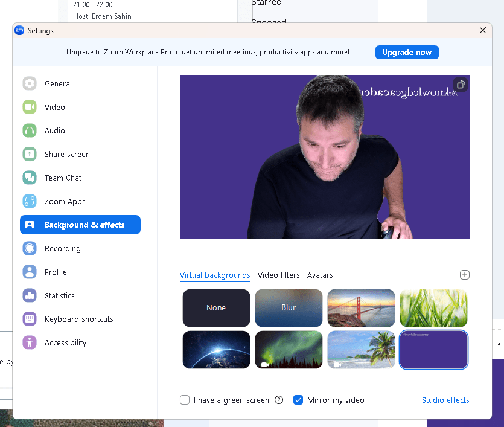
Task: Open the Statistics bar chart icon
Action: 30,295
